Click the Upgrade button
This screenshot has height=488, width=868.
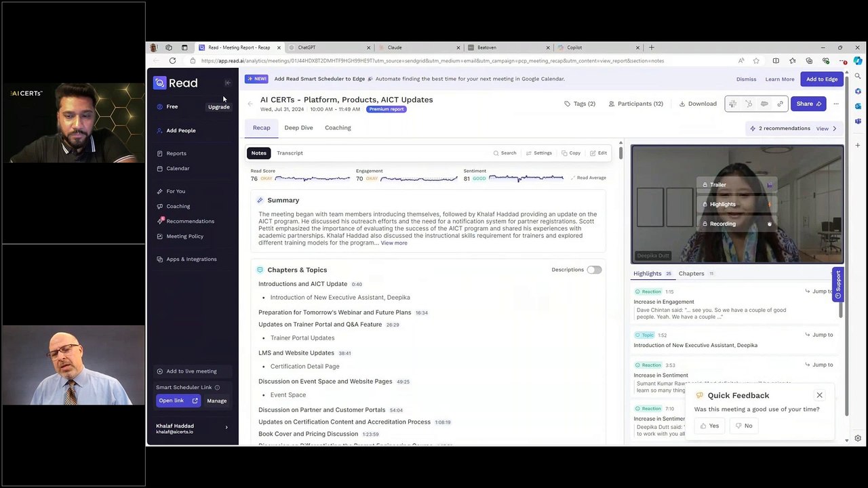click(x=218, y=106)
